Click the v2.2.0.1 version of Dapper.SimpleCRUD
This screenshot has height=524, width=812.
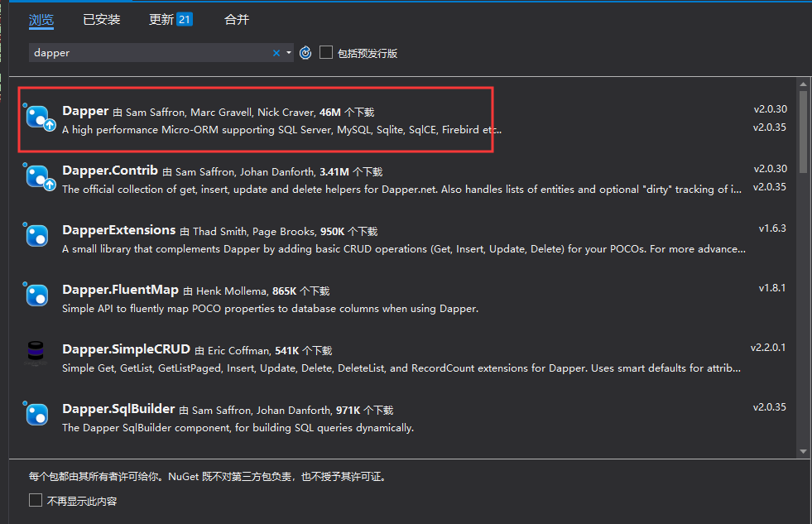768,348
